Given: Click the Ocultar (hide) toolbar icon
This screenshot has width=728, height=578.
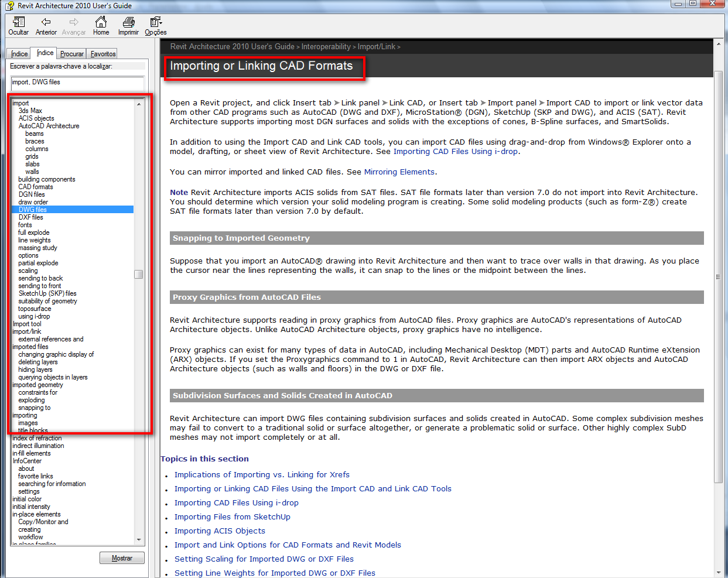Looking at the screenshot, I should click(x=18, y=22).
